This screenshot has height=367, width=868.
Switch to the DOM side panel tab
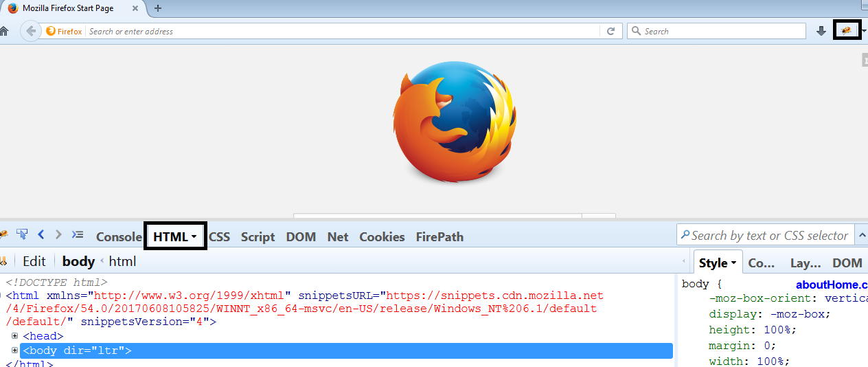(x=847, y=263)
